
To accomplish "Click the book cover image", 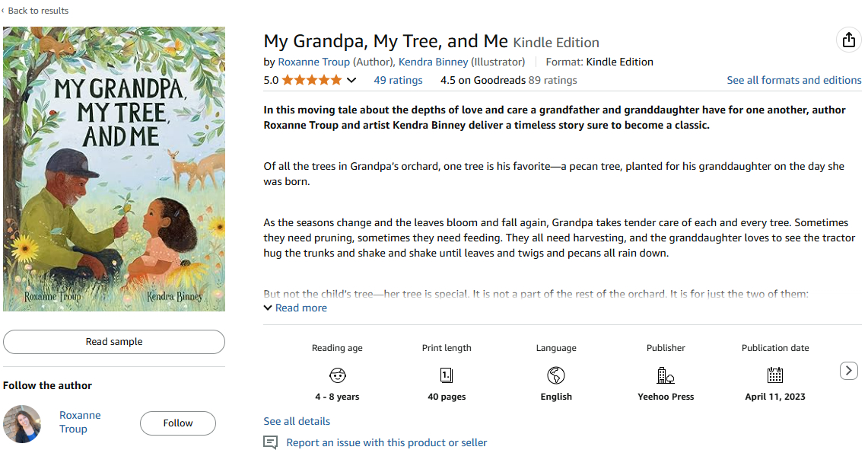I will [114, 169].
